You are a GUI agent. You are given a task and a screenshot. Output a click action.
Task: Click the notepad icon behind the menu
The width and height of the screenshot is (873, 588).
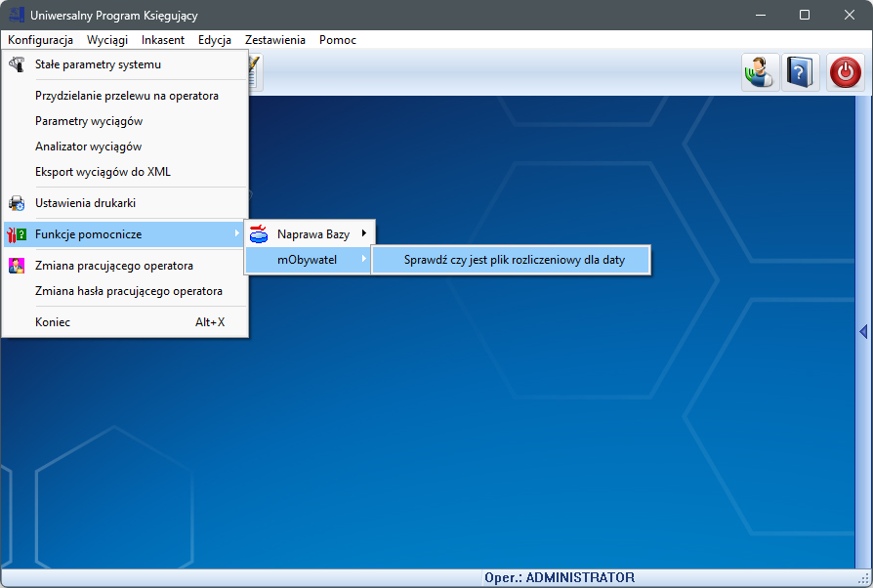pos(255,72)
